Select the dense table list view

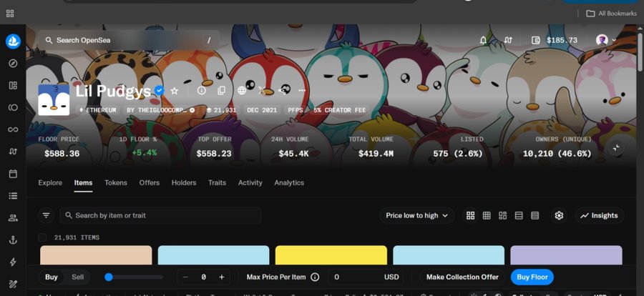[x=535, y=215]
